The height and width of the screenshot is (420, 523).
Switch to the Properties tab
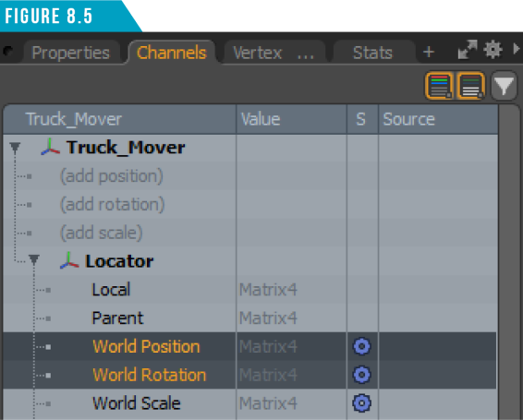tap(71, 53)
